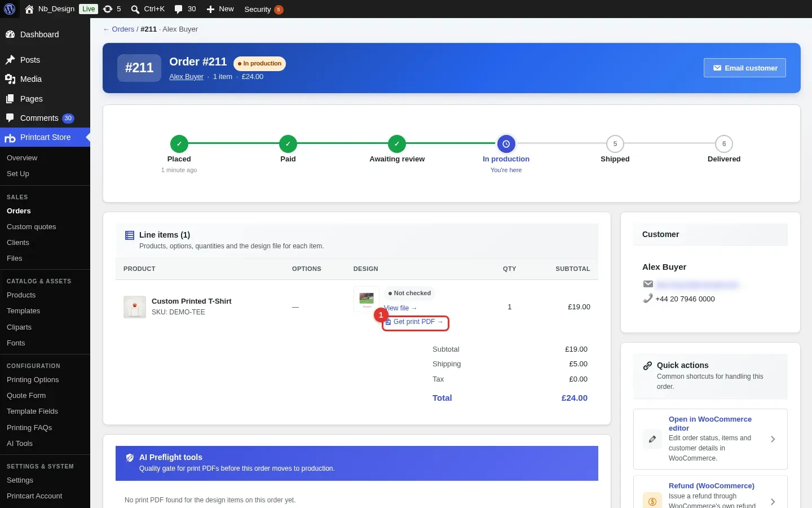Image resolution: width=812 pixels, height=508 pixels.
Task: Click the Quick actions link icon
Action: (x=647, y=366)
